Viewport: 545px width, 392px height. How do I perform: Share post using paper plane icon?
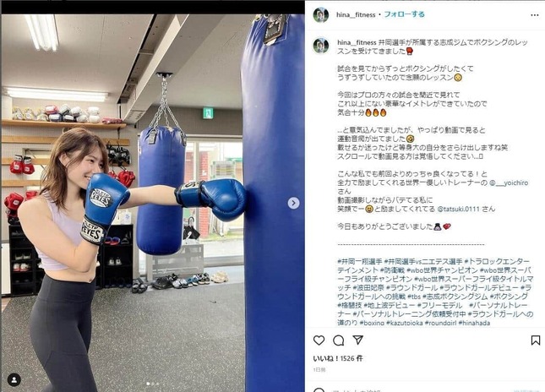358,340
